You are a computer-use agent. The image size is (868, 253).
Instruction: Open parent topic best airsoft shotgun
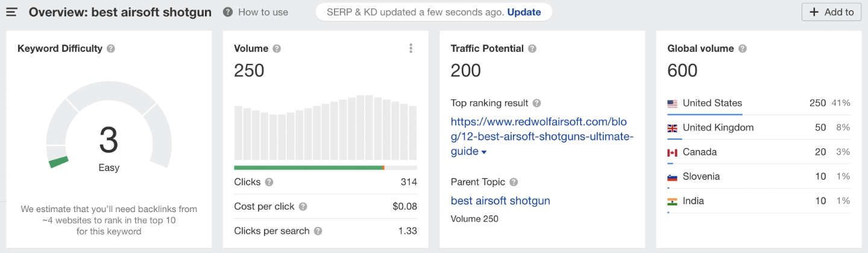pos(500,201)
